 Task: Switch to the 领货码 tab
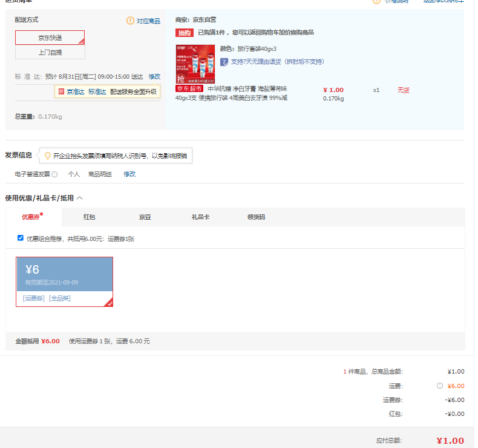(x=256, y=217)
